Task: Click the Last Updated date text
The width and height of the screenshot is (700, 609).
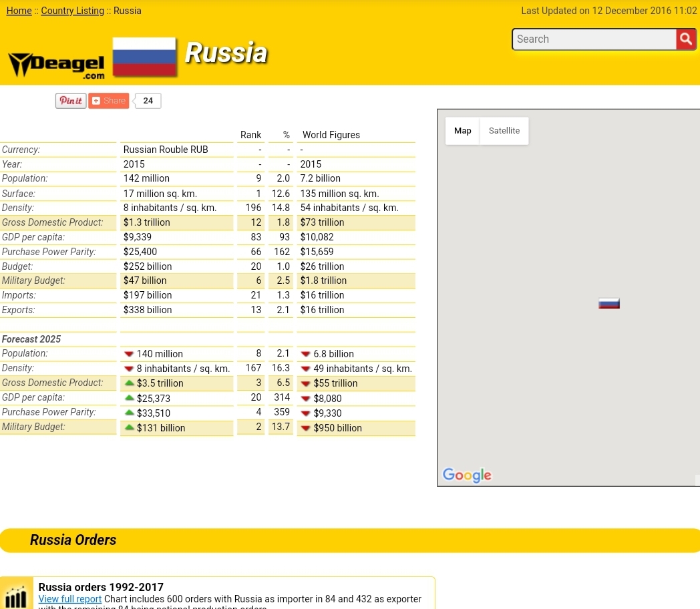Action: click(x=609, y=11)
